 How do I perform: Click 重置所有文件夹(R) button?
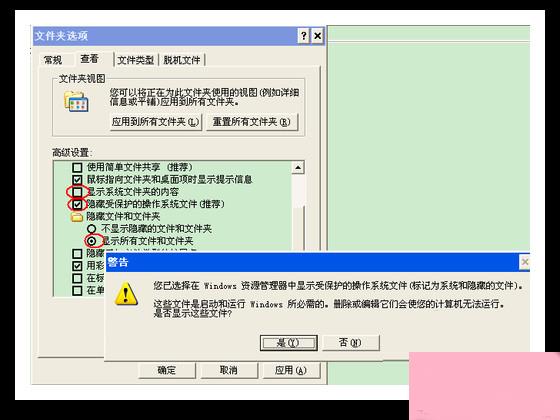click(252, 122)
